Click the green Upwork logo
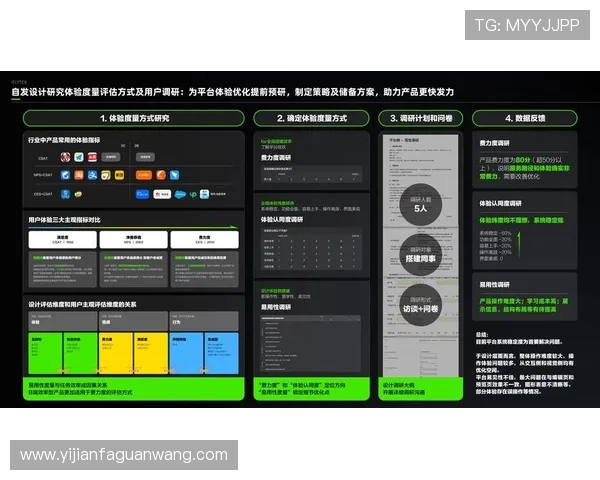This screenshot has height=480, width=600. (193, 194)
